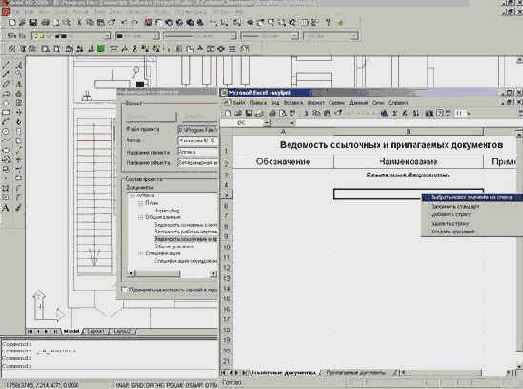Select the Move tool in Modify toolbar
The height and width of the screenshot is (389, 523).
tap(19, 113)
